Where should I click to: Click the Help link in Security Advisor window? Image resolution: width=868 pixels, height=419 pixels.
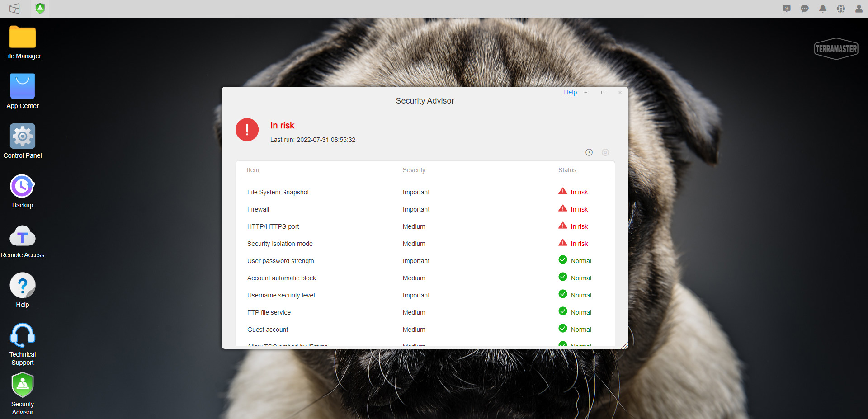[570, 92]
